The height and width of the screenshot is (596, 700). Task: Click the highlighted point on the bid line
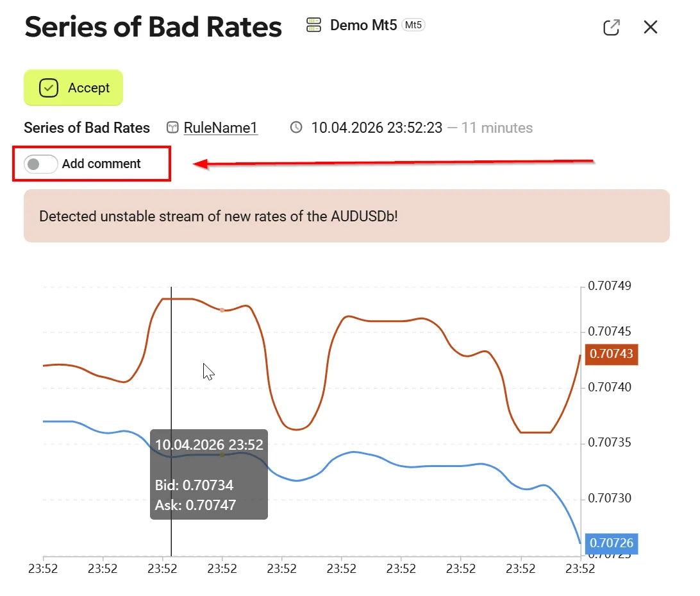(222, 454)
